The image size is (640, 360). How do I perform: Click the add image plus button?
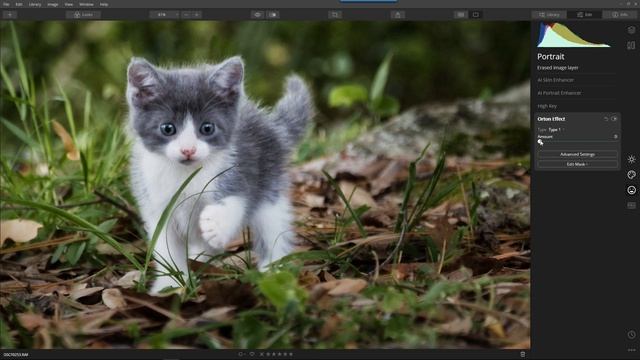[10, 15]
